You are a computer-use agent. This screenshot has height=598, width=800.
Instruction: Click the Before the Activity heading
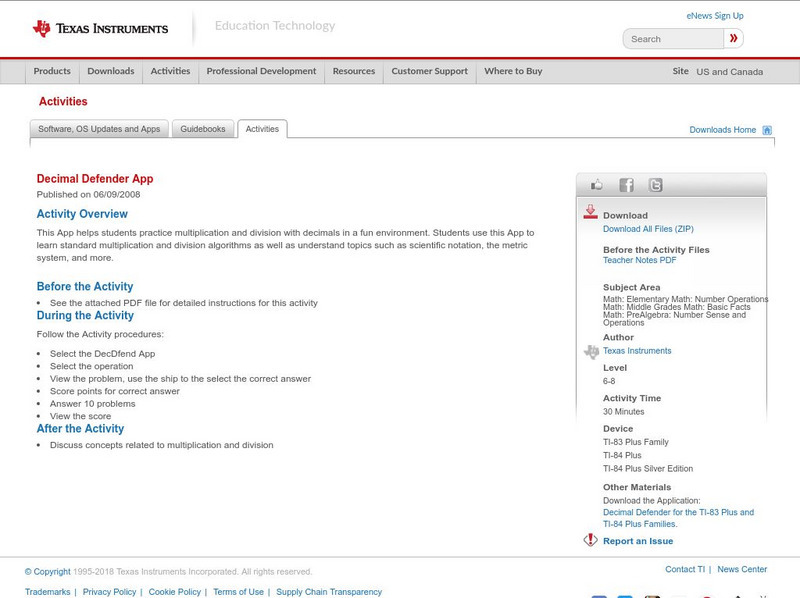85,286
